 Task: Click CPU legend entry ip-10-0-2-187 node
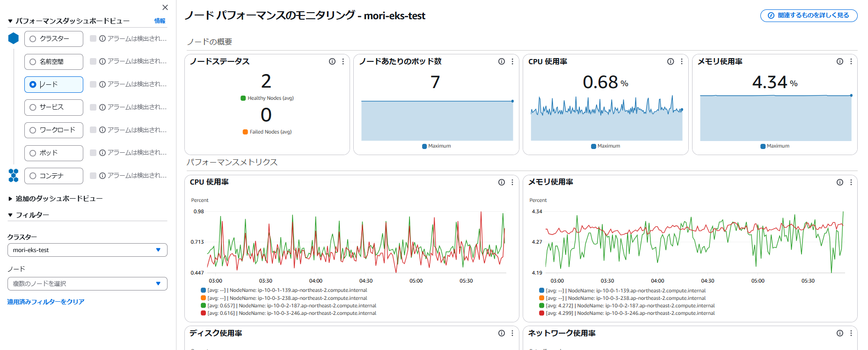[x=288, y=306]
